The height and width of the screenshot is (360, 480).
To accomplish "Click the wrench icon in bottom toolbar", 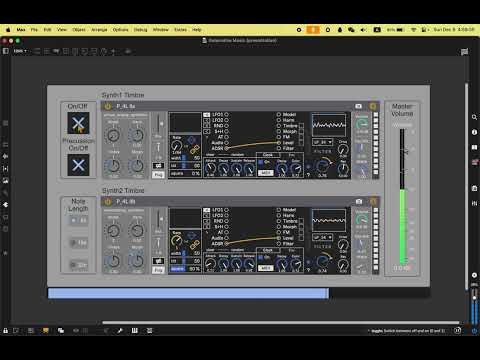I will pos(120,331).
